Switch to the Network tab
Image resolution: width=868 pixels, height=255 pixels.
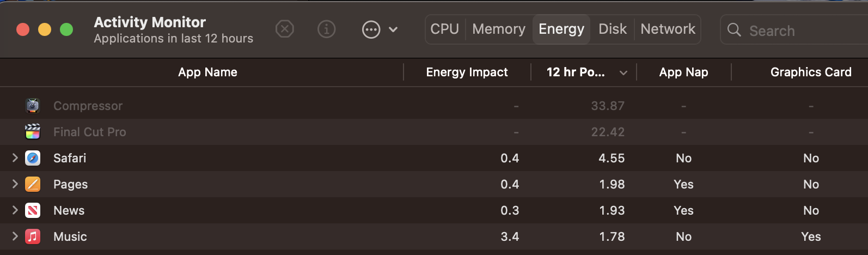pos(668,29)
